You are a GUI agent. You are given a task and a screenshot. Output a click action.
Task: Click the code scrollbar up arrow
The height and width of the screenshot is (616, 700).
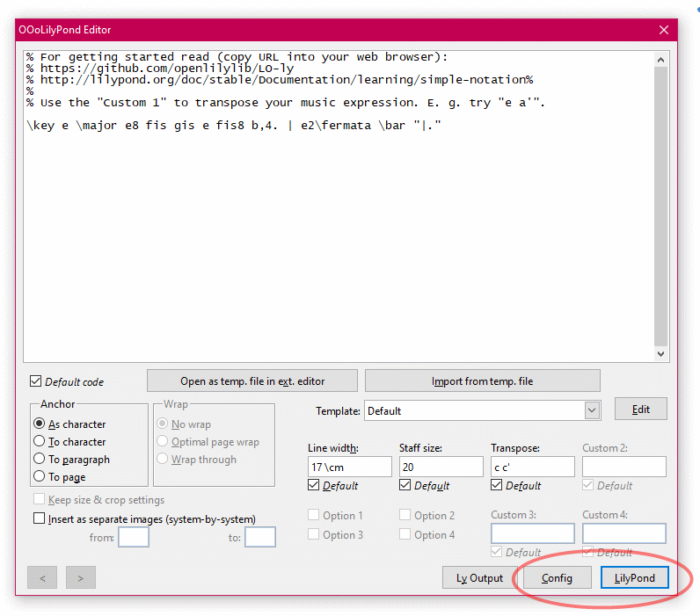(660, 60)
